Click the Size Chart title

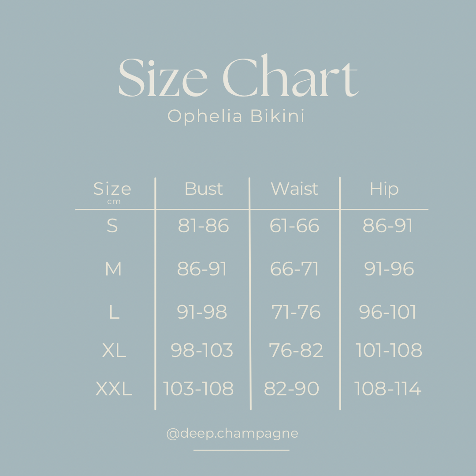238,76
